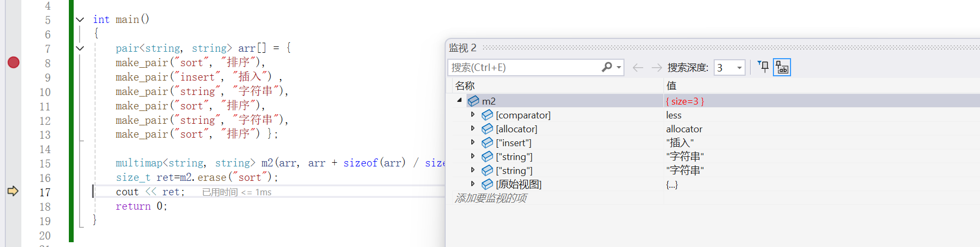Click the 值 column header
This screenshot has width=980, height=247.
click(x=671, y=85)
